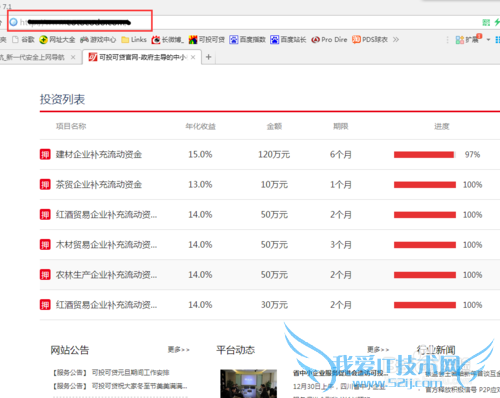500x398 pixels.
Task: Open 红酒贸易企业 project with 30万元
Action: pyautogui.click(x=106, y=305)
